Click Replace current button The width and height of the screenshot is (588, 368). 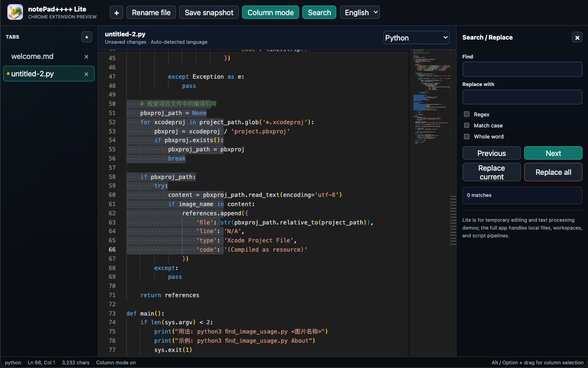pyautogui.click(x=492, y=172)
